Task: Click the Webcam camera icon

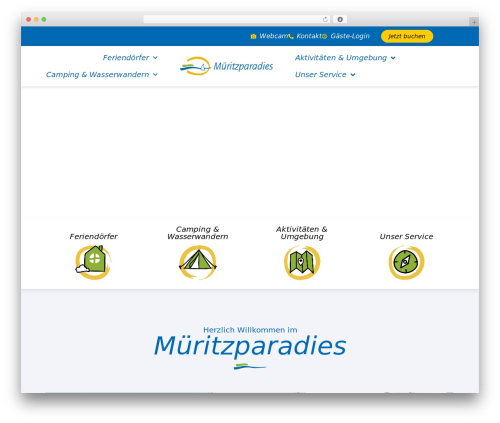Action: point(253,36)
